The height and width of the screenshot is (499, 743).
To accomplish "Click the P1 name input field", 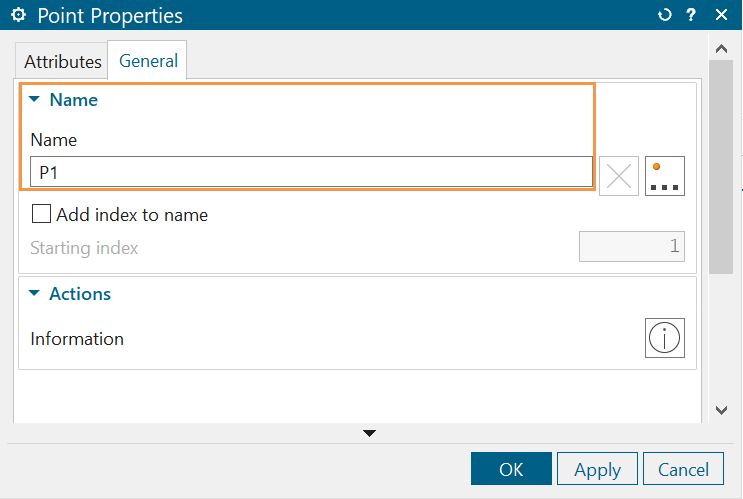I will (310, 172).
